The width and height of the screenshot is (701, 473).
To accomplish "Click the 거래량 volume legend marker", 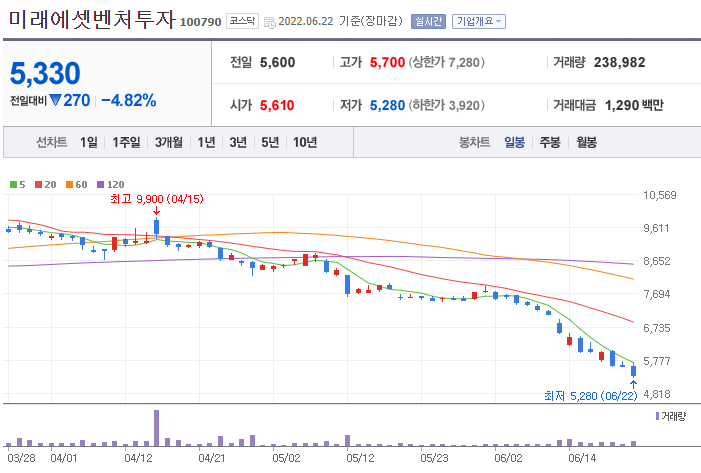I will [x=657, y=416].
